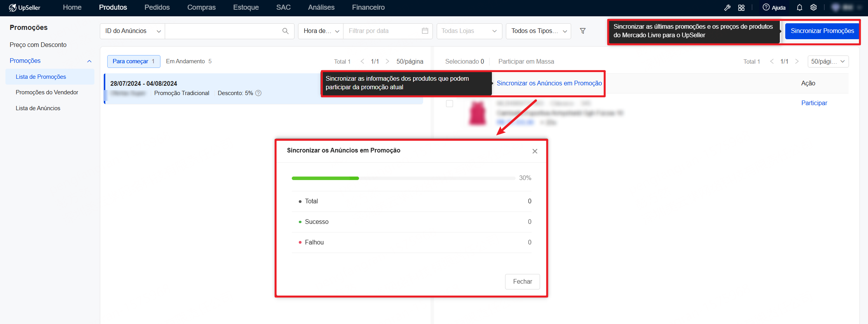
Task: Open the Pedidos menu
Action: pos(157,7)
